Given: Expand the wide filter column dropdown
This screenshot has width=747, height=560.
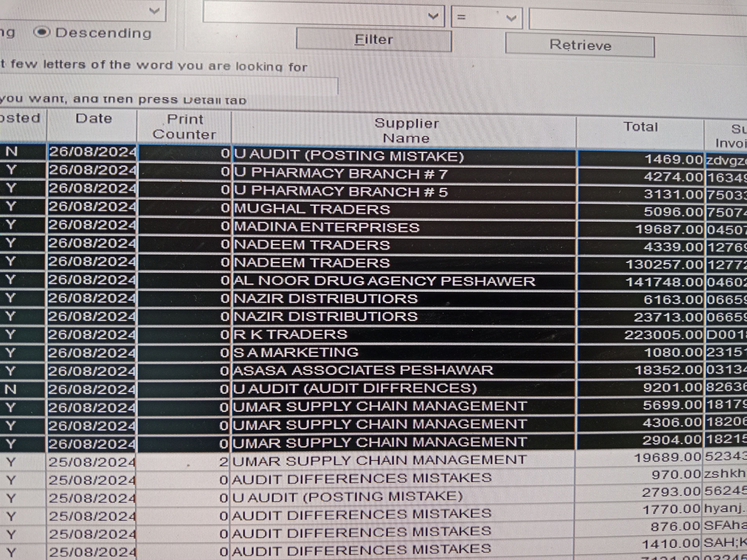Looking at the screenshot, I should 433,16.
